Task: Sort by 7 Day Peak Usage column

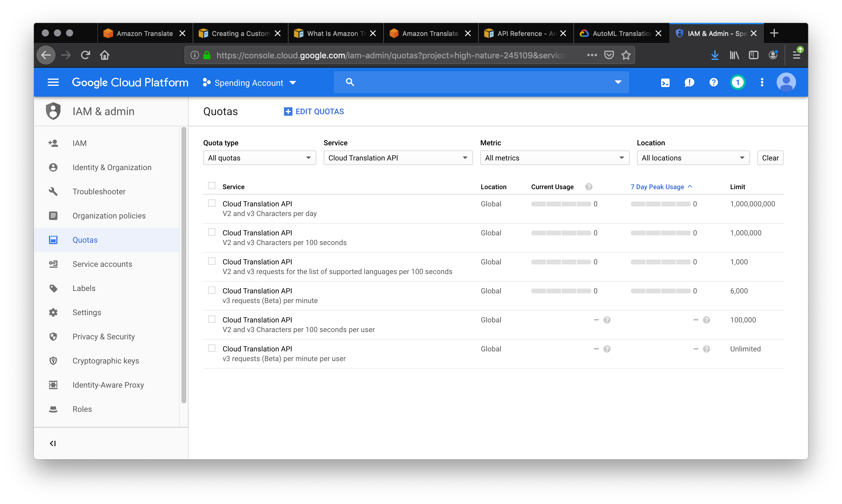Action: coord(661,187)
